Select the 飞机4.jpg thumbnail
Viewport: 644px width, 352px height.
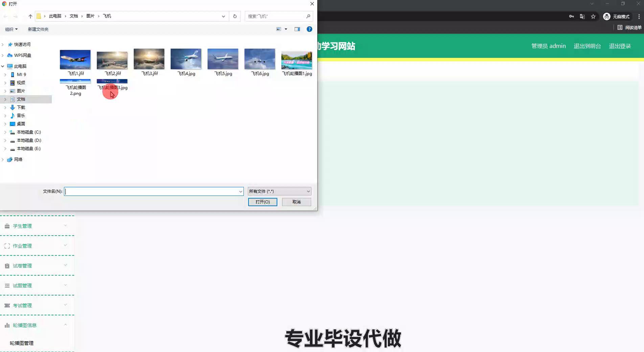click(186, 59)
